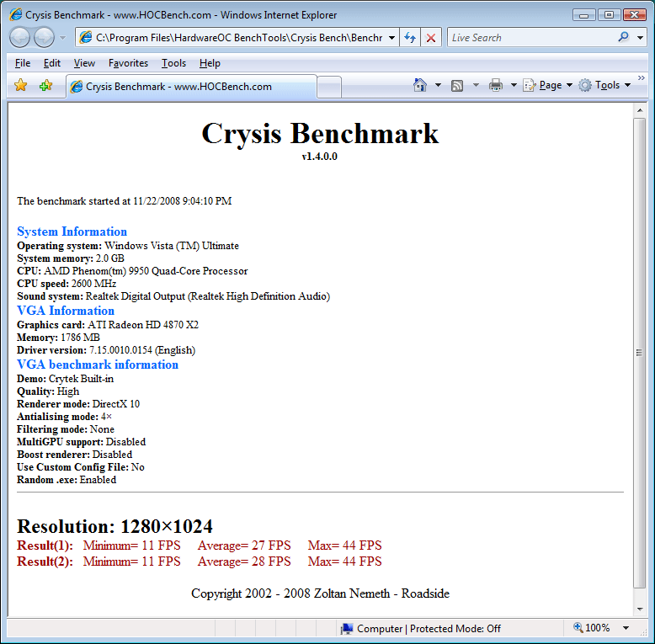Open the Tools gear command bar menu

604,85
